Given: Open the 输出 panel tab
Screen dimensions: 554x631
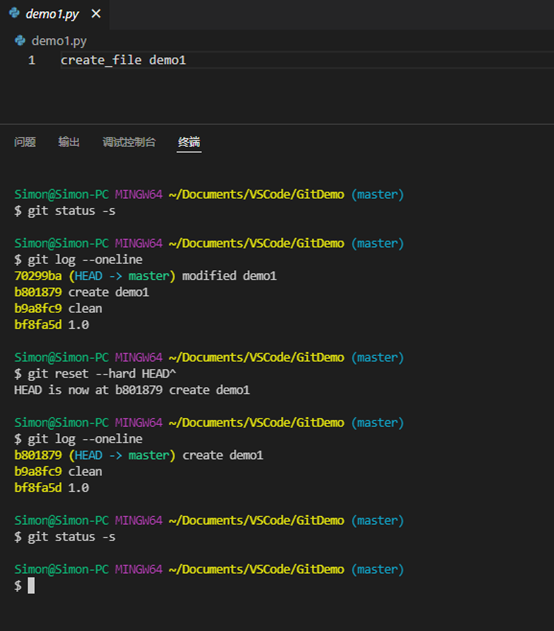Looking at the screenshot, I should [x=69, y=142].
